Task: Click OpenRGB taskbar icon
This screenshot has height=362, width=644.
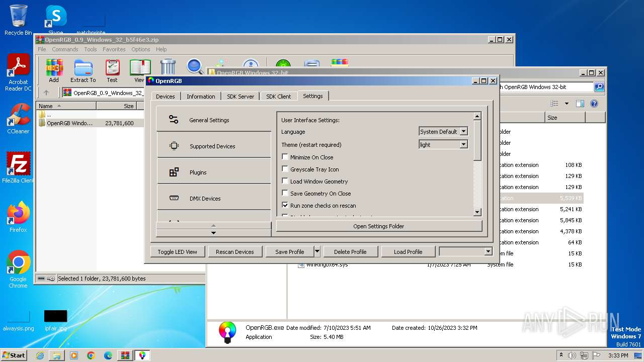Action: [142, 355]
